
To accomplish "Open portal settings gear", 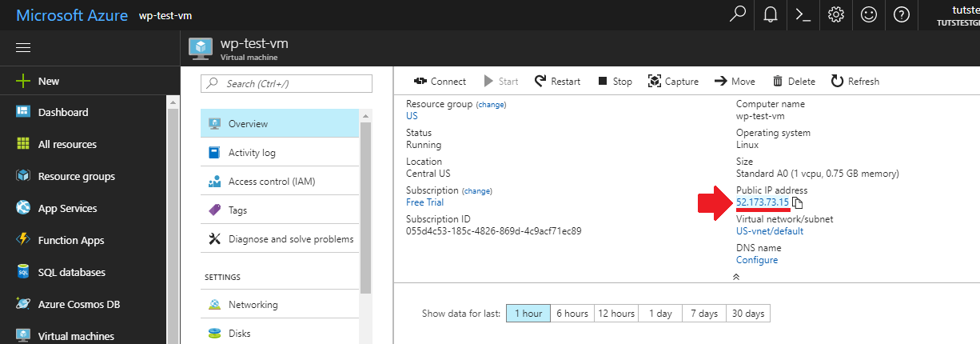I will point(836,14).
